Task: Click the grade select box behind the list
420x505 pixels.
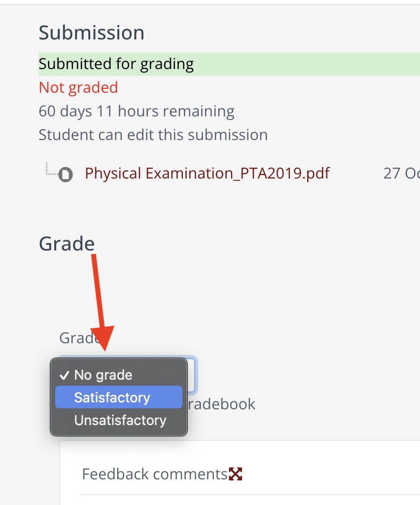Action: (192, 375)
